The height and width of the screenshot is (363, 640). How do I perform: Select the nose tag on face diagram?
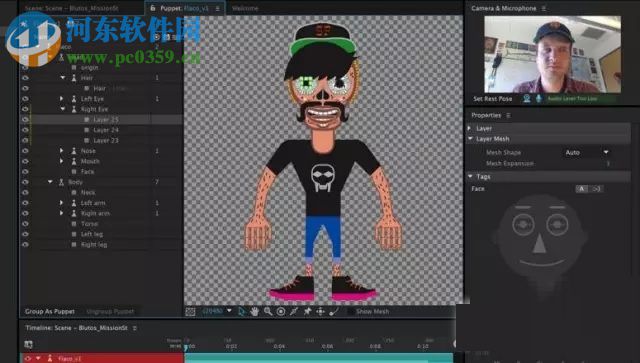coord(540,244)
